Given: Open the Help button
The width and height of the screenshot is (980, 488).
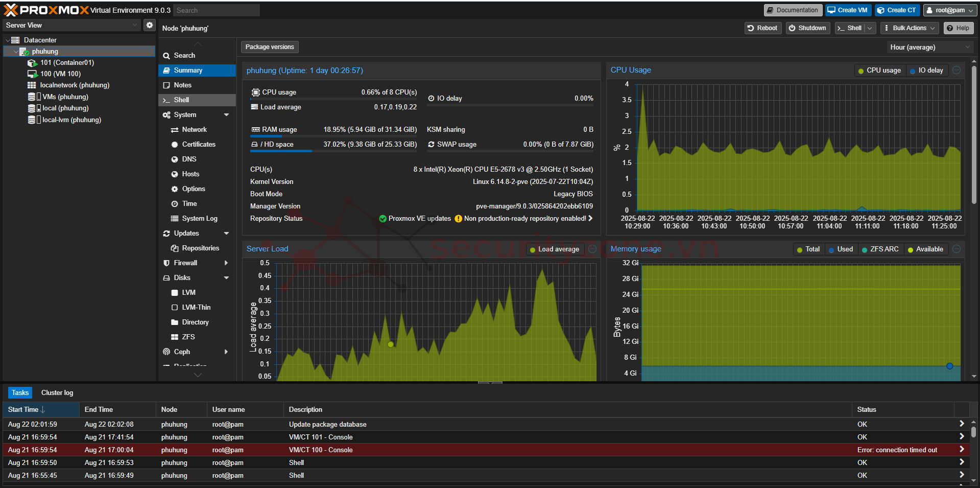Looking at the screenshot, I should coord(958,28).
